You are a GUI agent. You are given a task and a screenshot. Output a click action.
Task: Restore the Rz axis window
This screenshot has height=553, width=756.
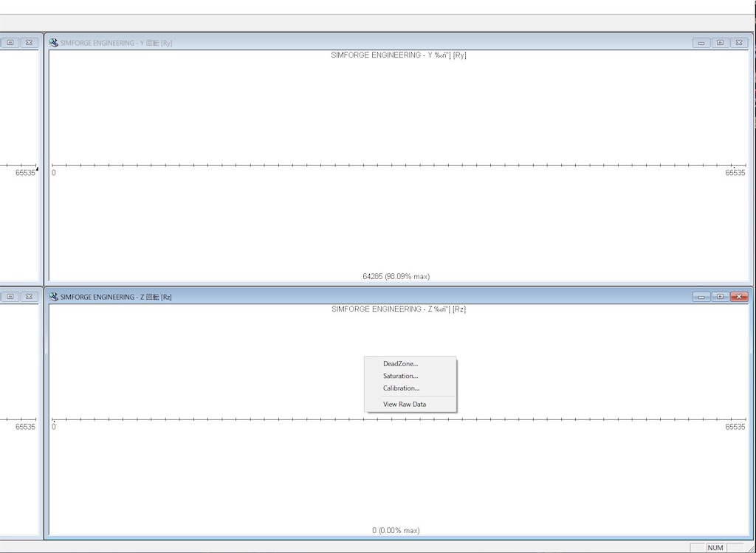pos(721,297)
